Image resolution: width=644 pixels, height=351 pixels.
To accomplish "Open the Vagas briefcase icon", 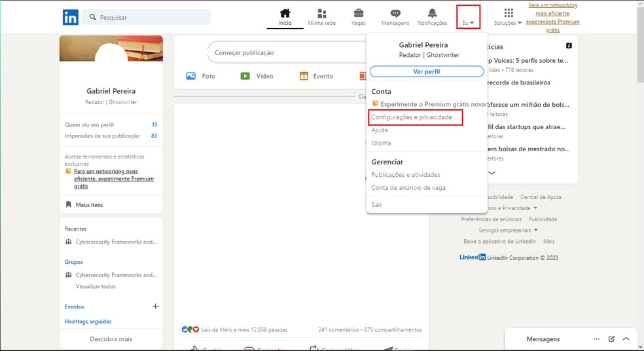I will coord(358,13).
